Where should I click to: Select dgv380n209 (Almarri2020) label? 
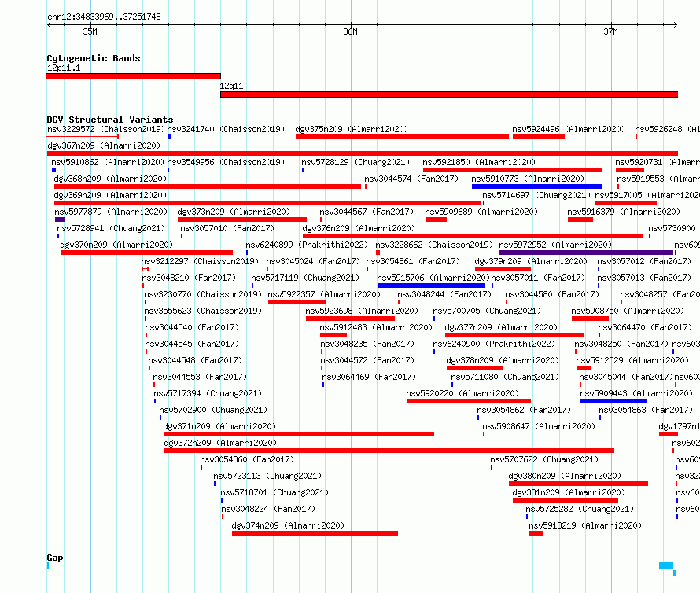(x=565, y=476)
